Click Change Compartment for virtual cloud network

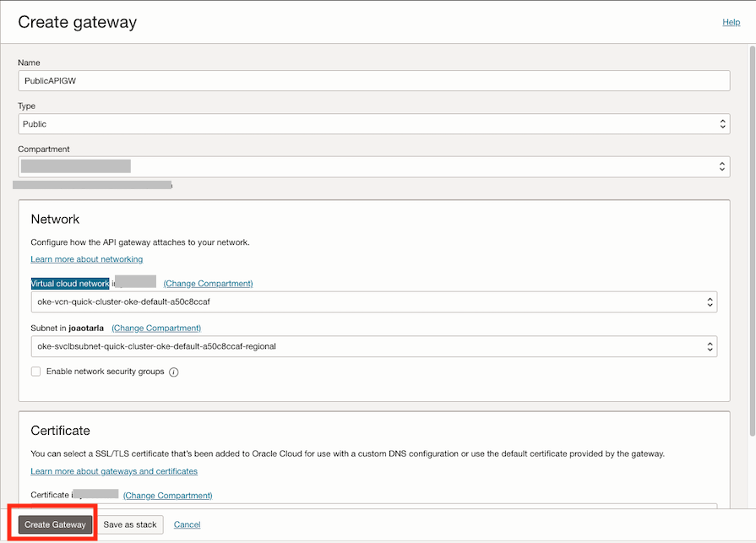(208, 284)
